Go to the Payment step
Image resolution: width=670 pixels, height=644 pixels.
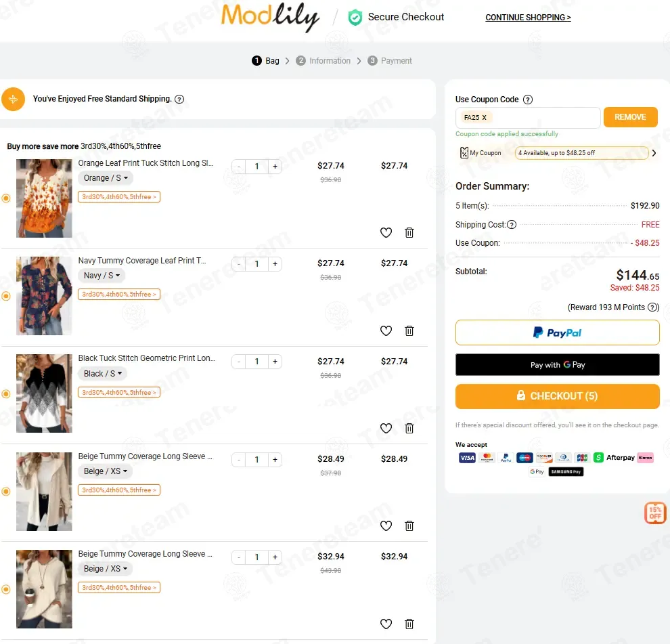[x=390, y=61]
